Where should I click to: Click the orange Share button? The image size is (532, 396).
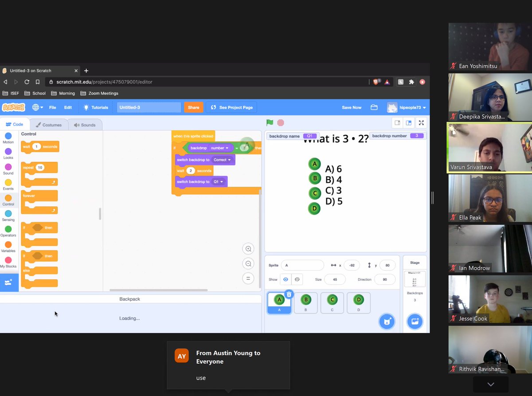pyautogui.click(x=193, y=107)
